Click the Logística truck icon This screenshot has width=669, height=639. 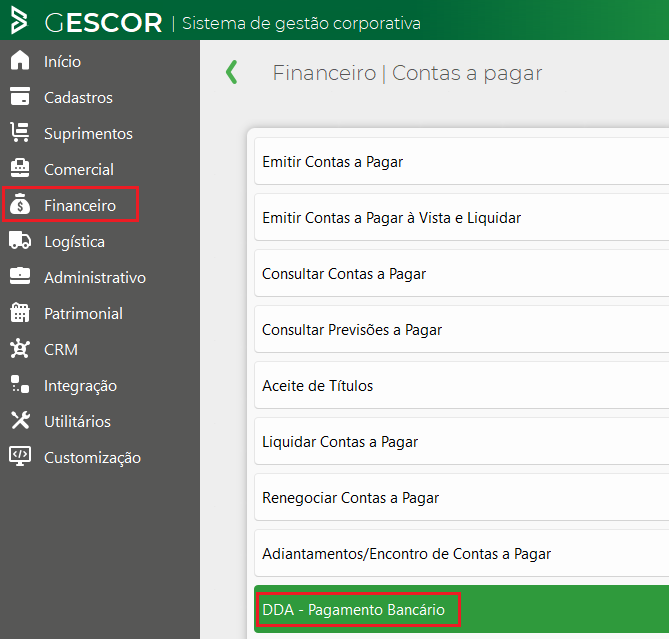click(x=20, y=241)
